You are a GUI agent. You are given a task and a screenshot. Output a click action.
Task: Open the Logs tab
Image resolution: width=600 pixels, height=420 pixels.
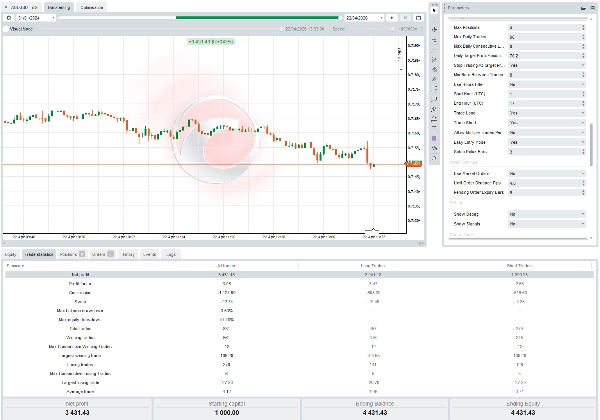(x=171, y=254)
